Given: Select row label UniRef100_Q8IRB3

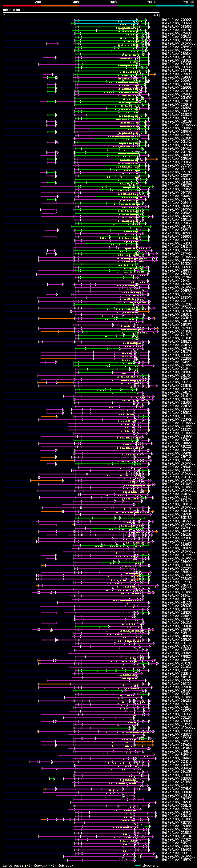Looking at the screenshot, I should point(177,782).
